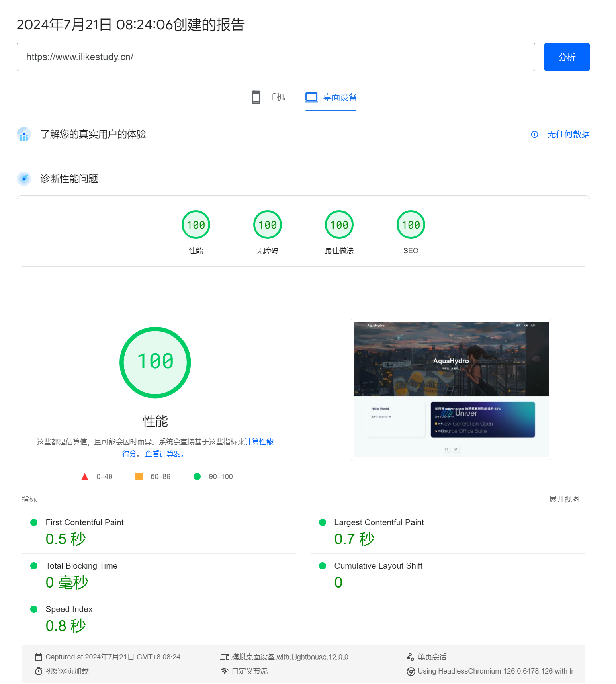Click the blue 分析 analyze button

(567, 57)
